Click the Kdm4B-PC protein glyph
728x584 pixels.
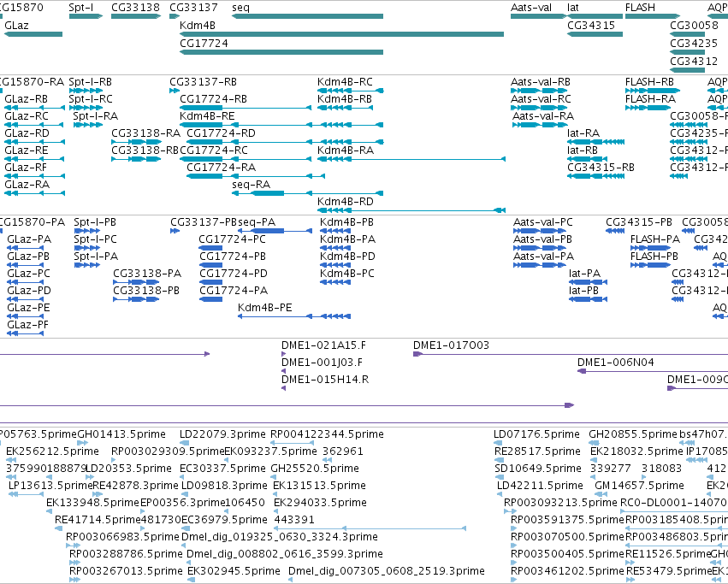pyautogui.click(x=335, y=282)
